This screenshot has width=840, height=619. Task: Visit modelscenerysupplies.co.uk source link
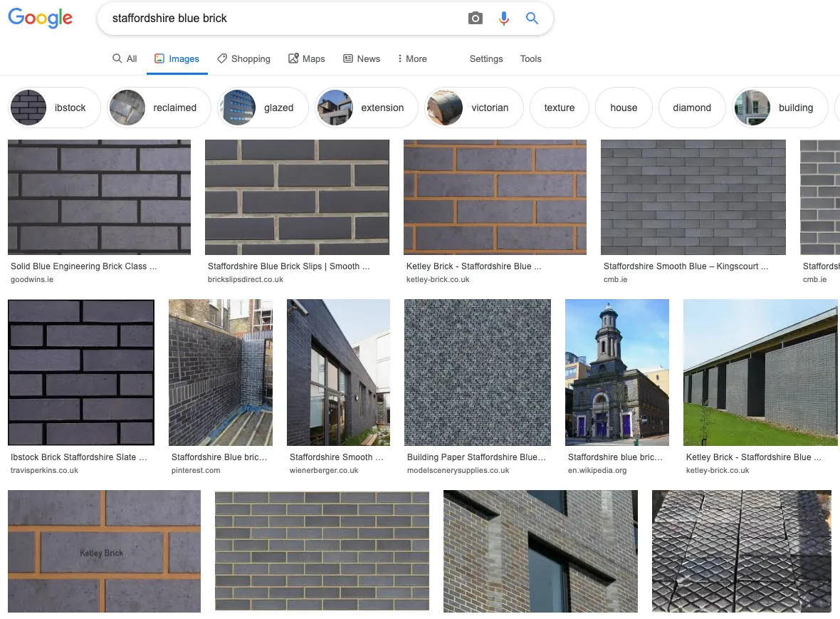[458, 471]
